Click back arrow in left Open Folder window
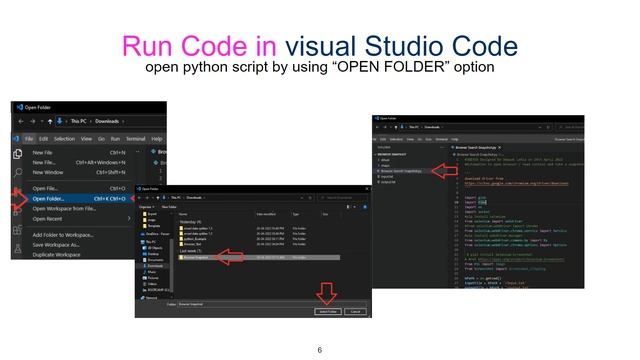Viewport: 640px width, 360px height. [21, 121]
